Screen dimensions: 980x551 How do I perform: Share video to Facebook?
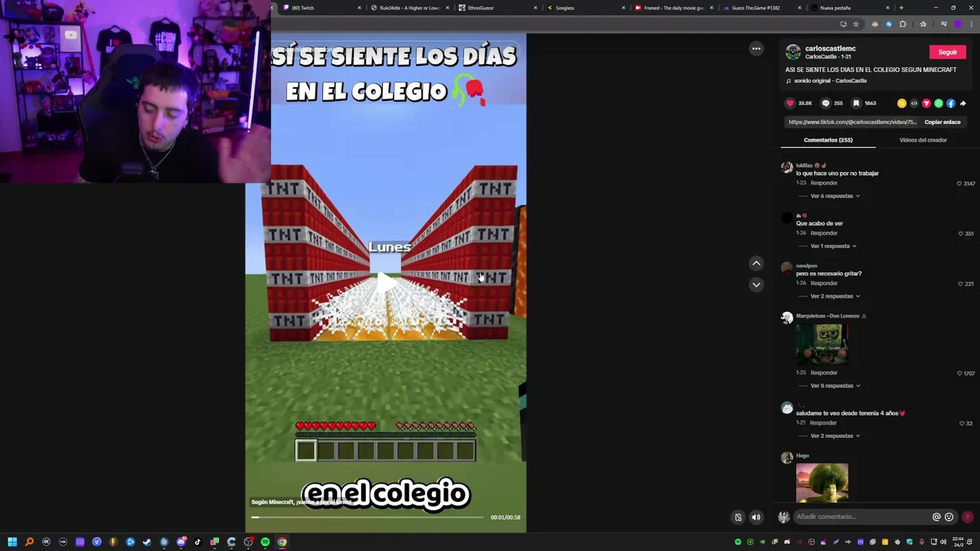point(950,103)
